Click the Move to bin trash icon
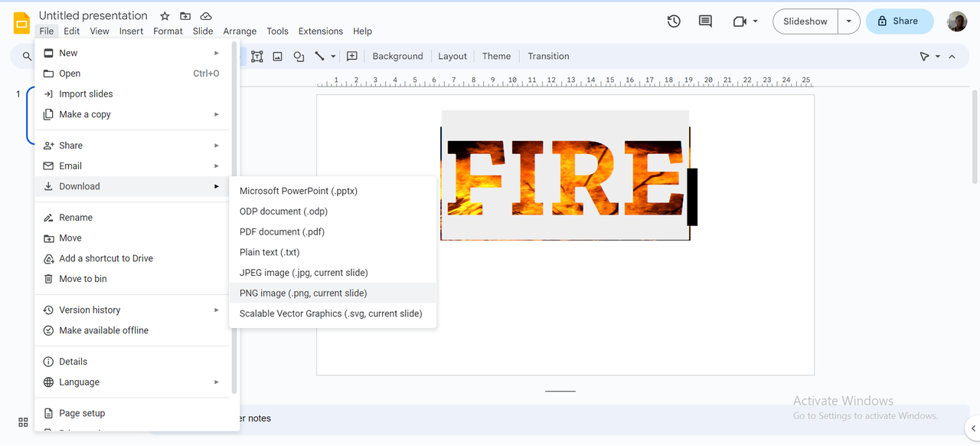 pyautogui.click(x=49, y=279)
